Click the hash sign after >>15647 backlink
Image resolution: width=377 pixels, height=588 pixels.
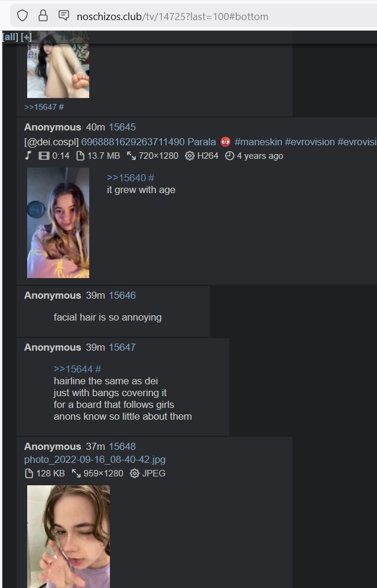(61, 107)
